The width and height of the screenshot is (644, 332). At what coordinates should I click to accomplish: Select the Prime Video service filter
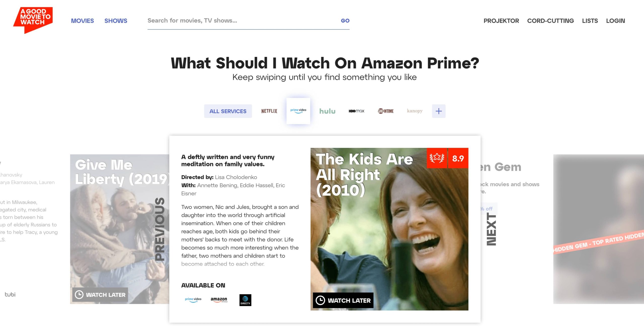(x=298, y=111)
